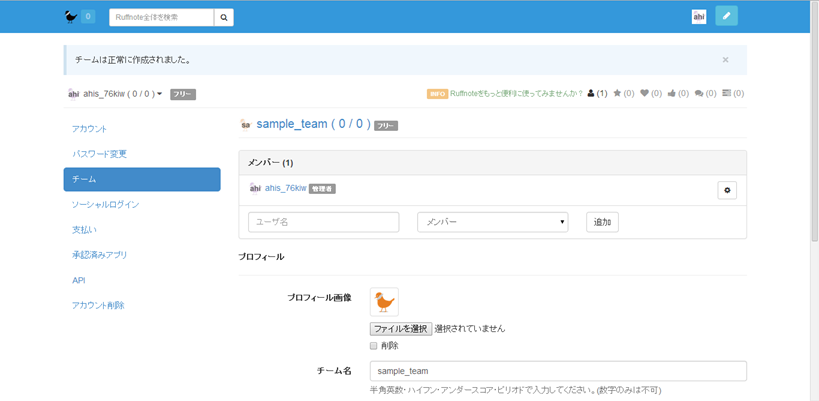This screenshot has width=819, height=401.
Task: Open the API sidebar item
Action: pos(79,280)
